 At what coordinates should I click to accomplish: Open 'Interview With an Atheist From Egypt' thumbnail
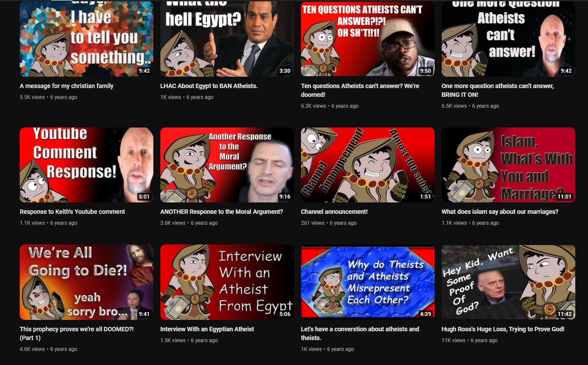click(227, 282)
